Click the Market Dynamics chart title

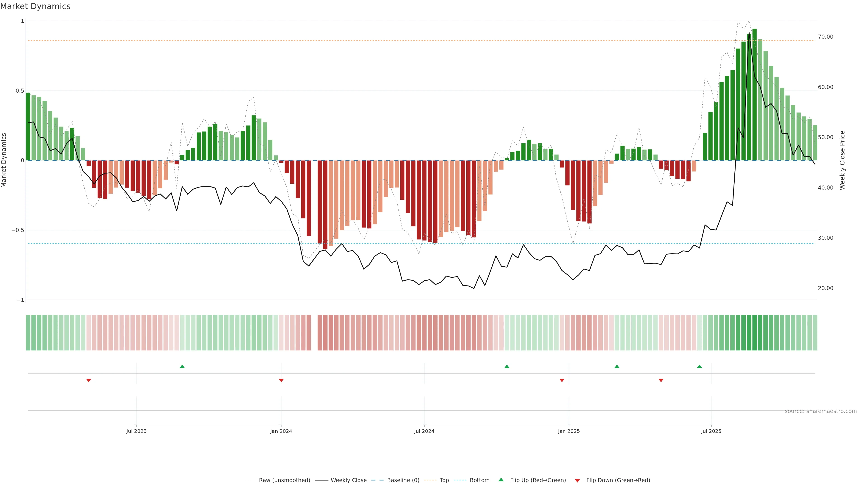click(35, 6)
